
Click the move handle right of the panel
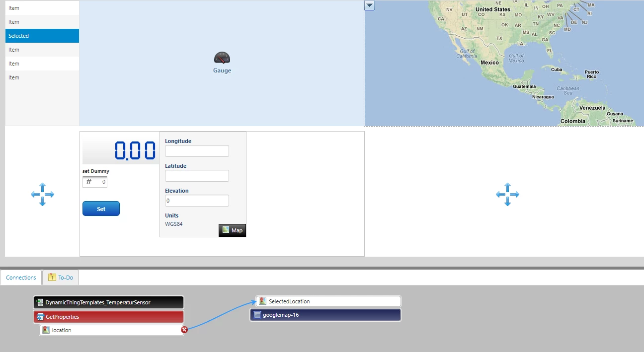tap(507, 194)
